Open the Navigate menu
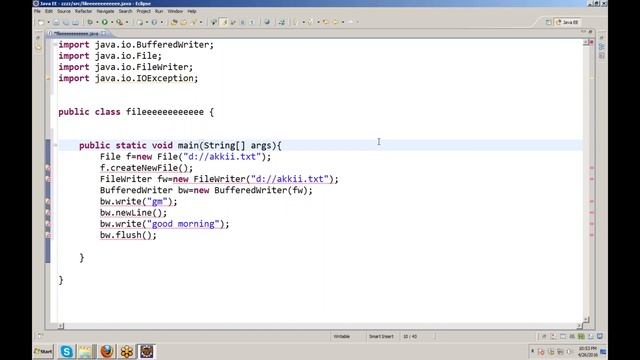 click(105, 11)
